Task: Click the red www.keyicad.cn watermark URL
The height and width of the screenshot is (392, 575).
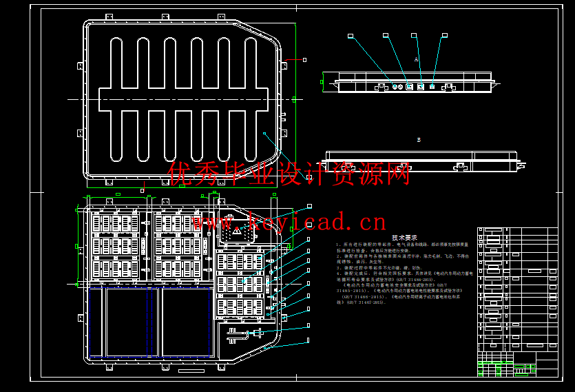Action: point(289,222)
